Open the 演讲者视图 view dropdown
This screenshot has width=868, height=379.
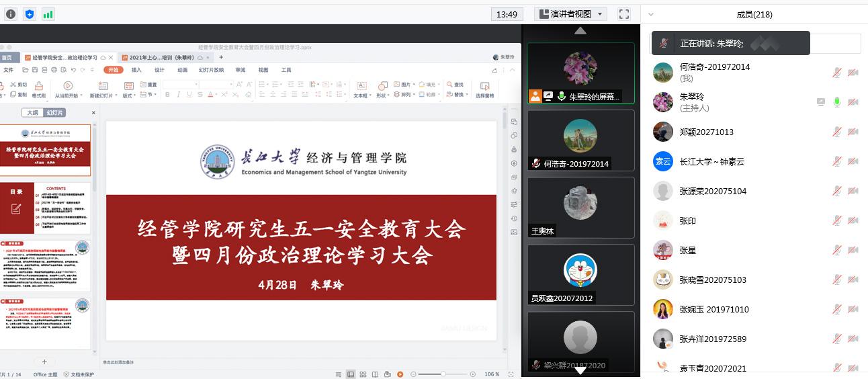(571, 13)
